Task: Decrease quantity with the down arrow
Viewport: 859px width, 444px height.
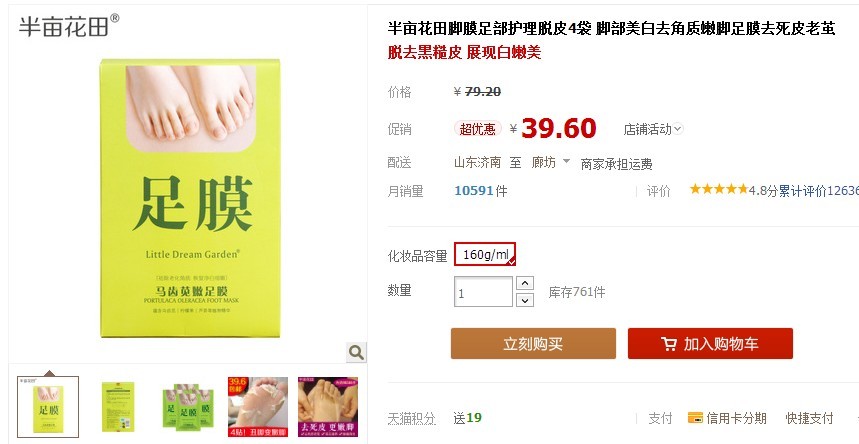Action: pos(525,300)
